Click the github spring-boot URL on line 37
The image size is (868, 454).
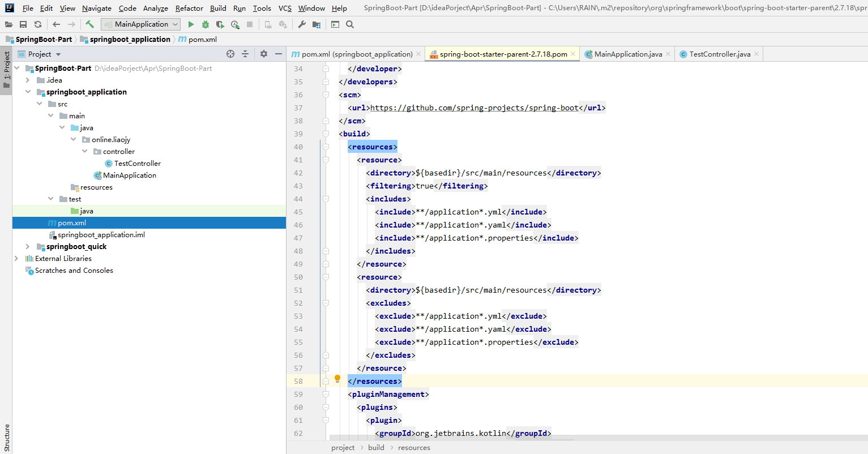pos(474,108)
